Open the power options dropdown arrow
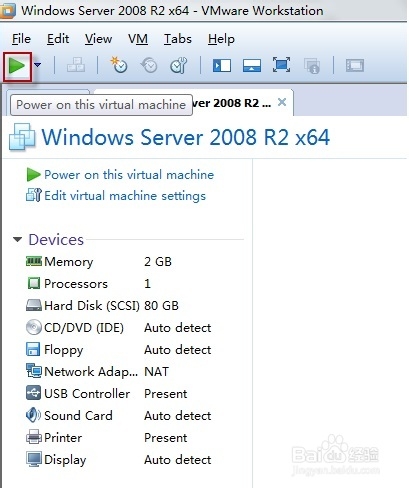Screen dimensions: 409x488 (x=38, y=65)
